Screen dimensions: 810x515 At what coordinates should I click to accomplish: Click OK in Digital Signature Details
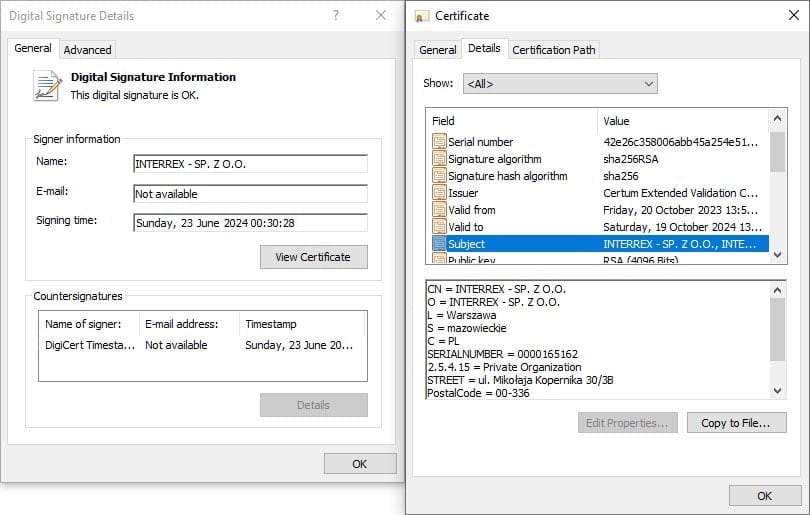click(x=360, y=464)
